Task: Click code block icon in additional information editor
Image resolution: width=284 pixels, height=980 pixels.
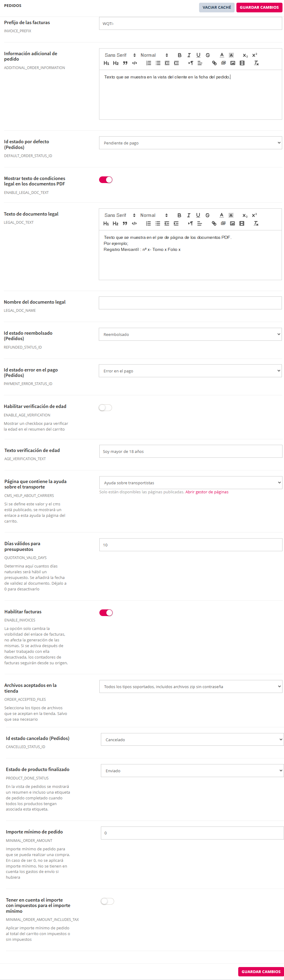Action: 134,63
